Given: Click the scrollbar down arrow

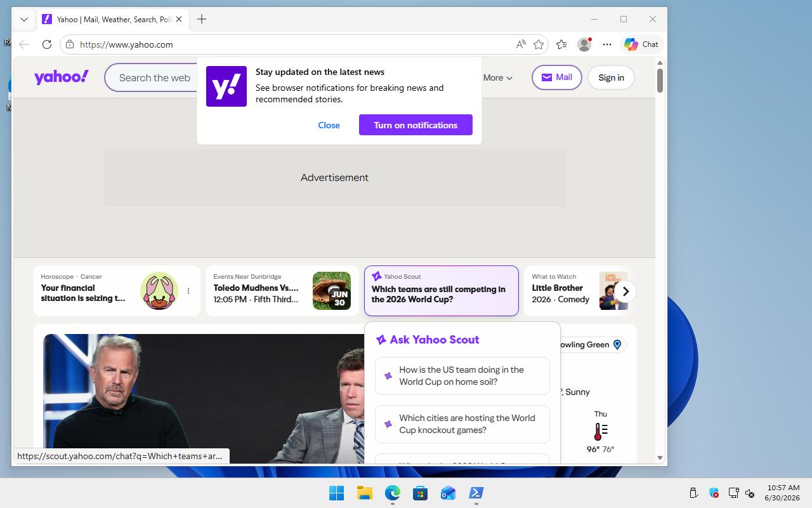Looking at the screenshot, I should click(660, 458).
